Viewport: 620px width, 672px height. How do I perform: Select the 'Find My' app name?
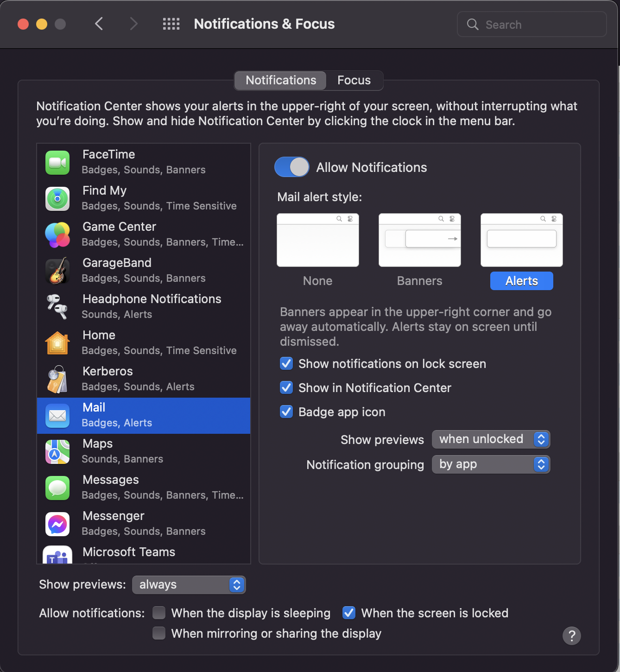pos(105,190)
